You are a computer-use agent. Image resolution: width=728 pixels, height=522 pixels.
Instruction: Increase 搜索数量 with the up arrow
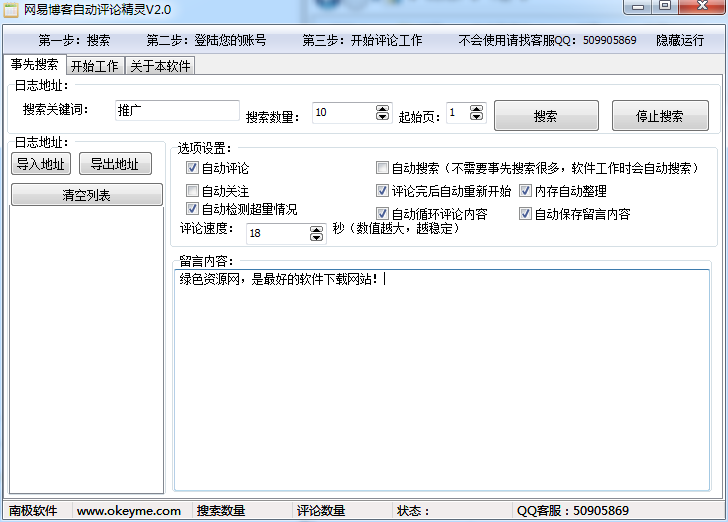click(x=383, y=109)
